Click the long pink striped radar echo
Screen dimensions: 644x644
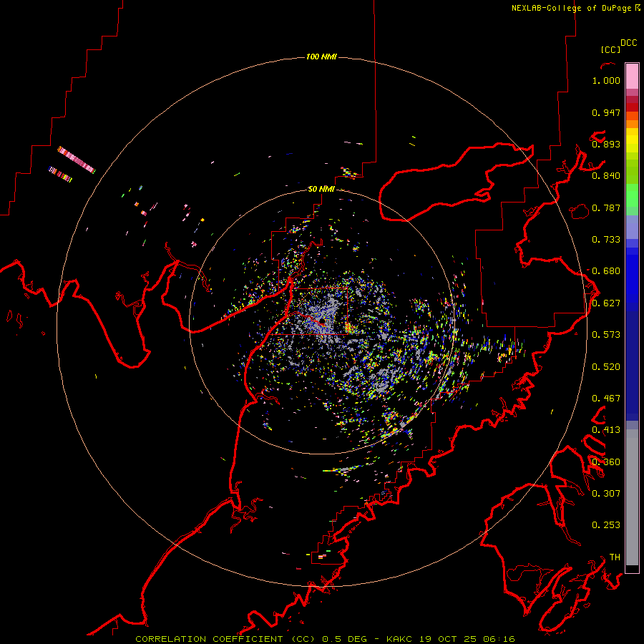point(76,160)
